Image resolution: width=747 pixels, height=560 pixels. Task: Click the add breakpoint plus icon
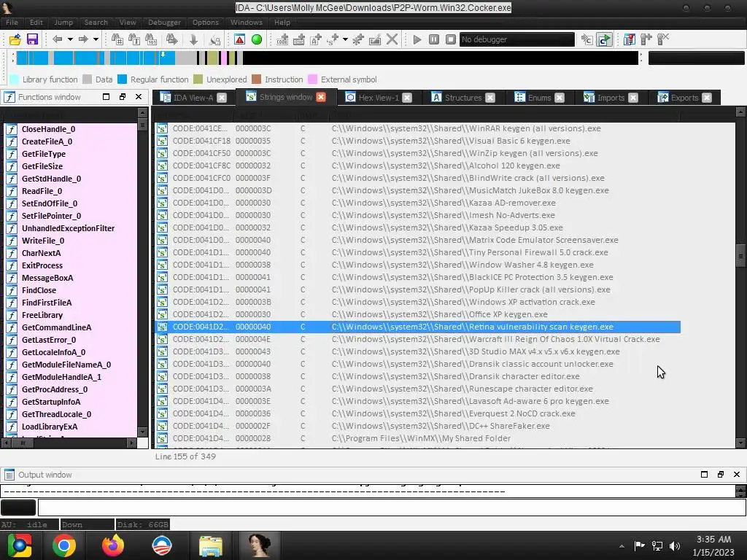pos(646,39)
